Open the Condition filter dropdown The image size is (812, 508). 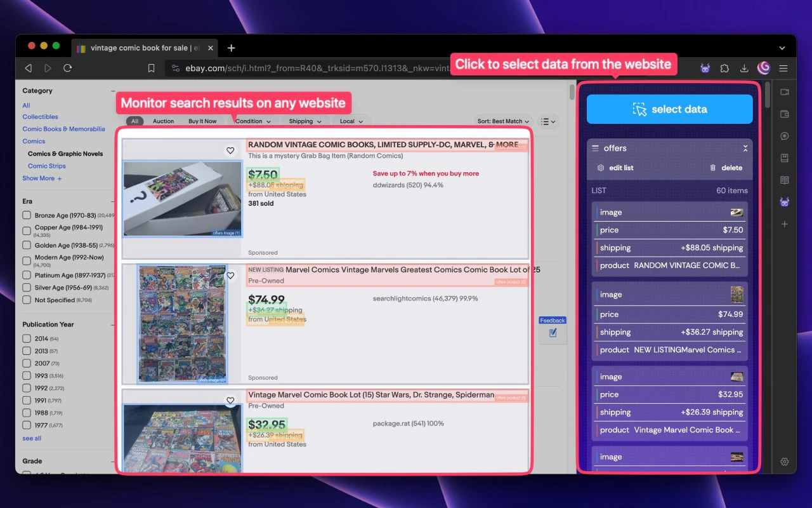pyautogui.click(x=252, y=121)
